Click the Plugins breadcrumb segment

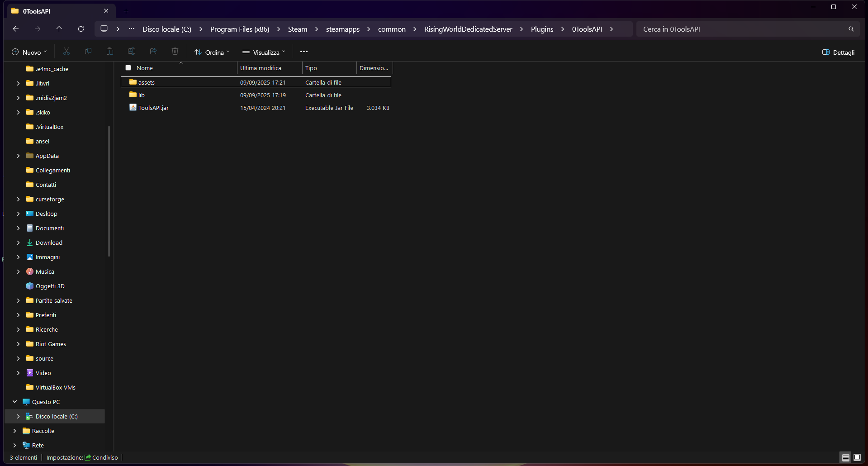click(x=542, y=29)
